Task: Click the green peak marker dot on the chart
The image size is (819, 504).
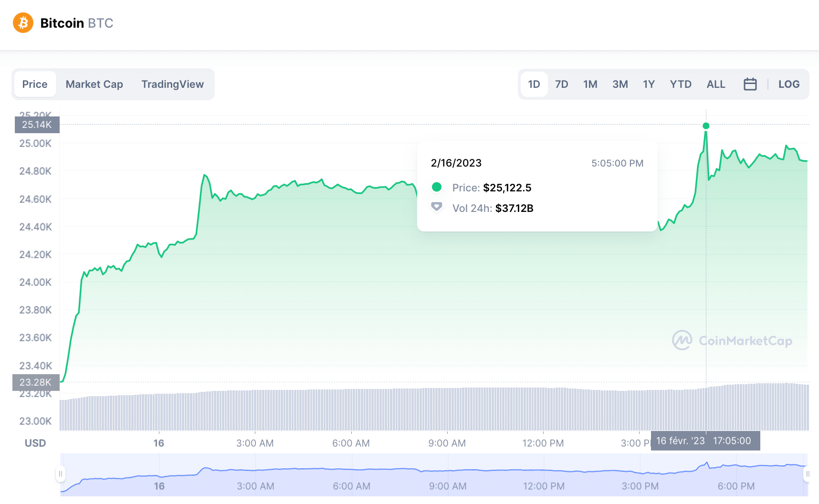Action: [705, 126]
